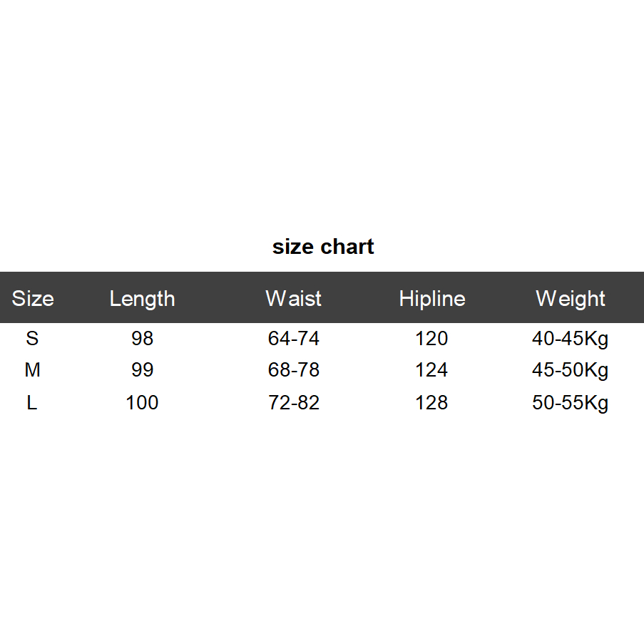Select the Waist column header
644x644 pixels.
[x=293, y=298]
